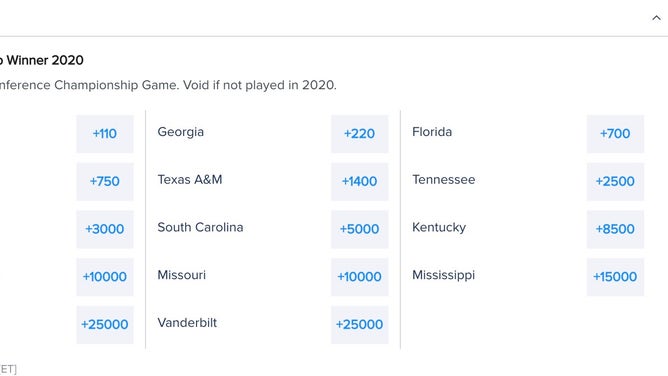Select Kentucky odds +8500
This screenshot has width=668, height=376.
[615, 229]
